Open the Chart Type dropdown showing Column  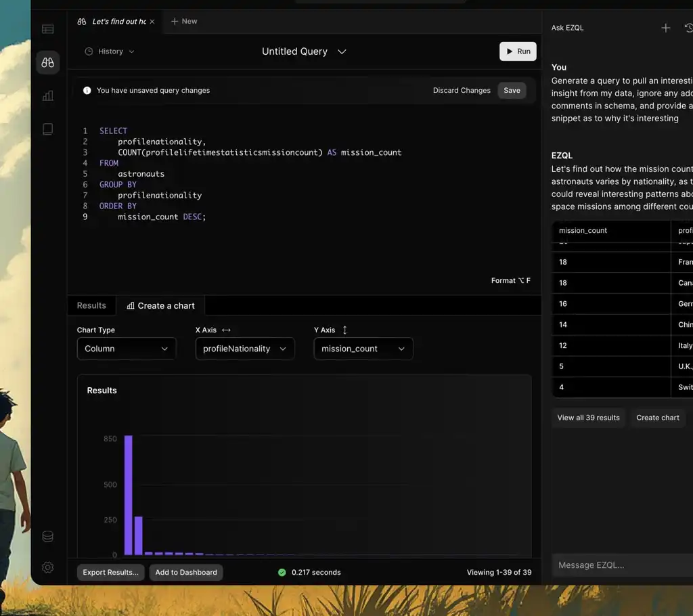pyautogui.click(x=126, y=349)
